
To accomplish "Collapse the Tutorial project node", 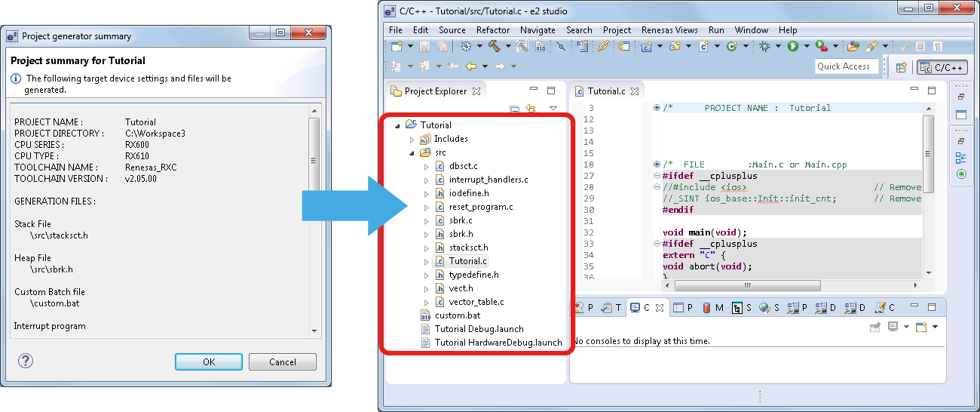I will (397, 125).
